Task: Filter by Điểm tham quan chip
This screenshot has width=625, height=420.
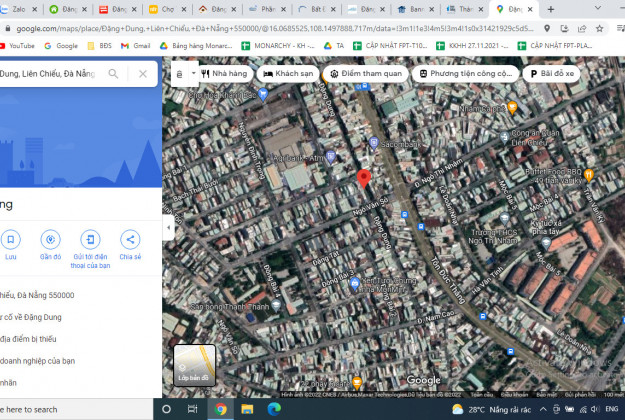Action: coord(366,74)
